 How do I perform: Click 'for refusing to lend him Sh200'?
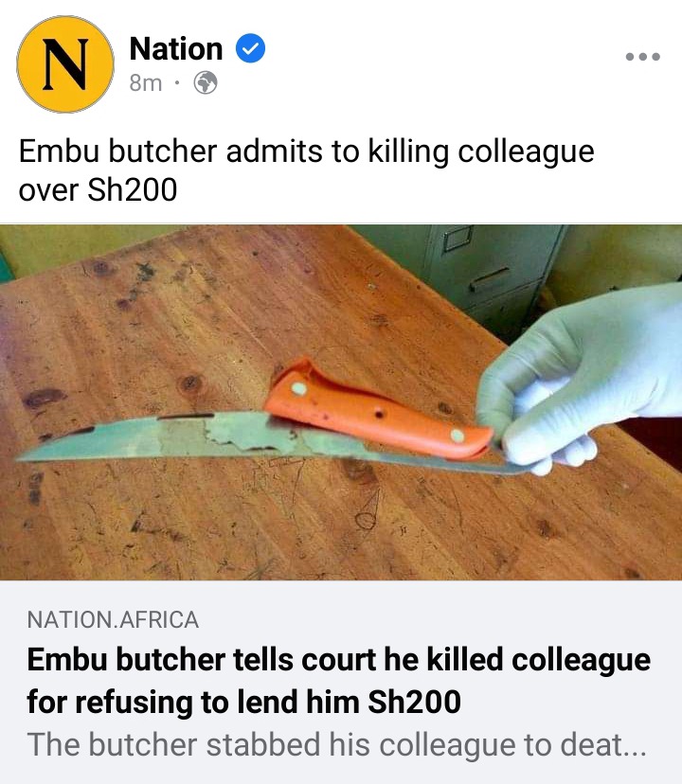pos(243,701)
